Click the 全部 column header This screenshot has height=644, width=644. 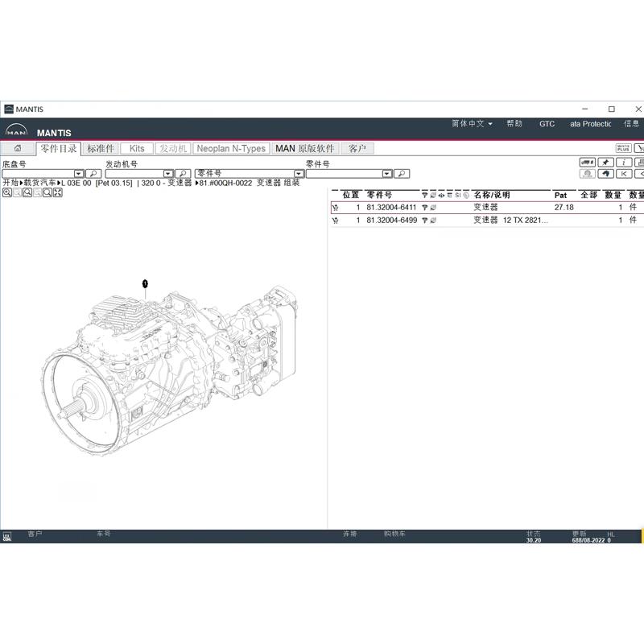tap(588, 195)
